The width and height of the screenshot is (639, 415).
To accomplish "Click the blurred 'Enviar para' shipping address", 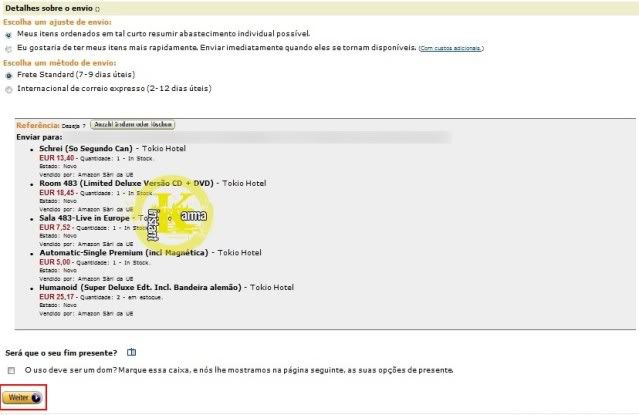I will (258, 137).
